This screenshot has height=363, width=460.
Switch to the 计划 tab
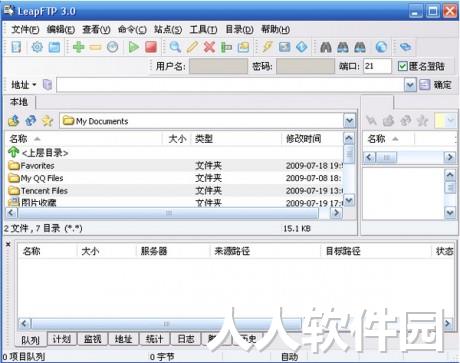[62, 339]
